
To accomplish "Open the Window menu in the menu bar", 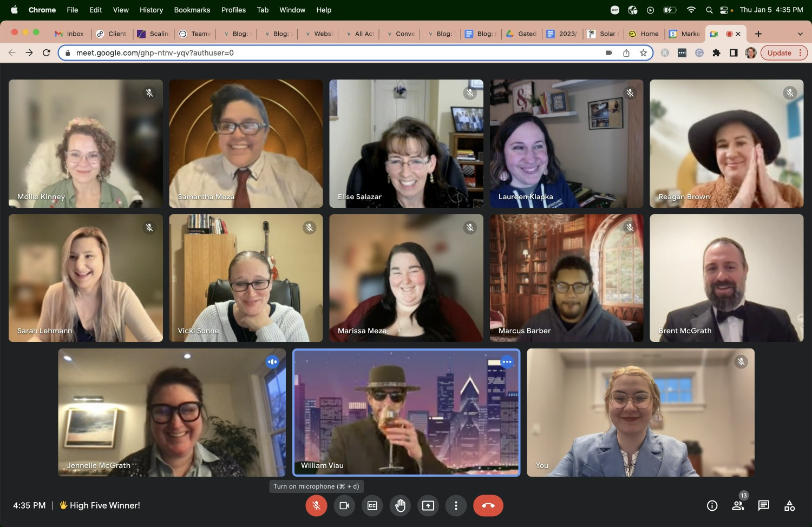I will tap(292, 10).
